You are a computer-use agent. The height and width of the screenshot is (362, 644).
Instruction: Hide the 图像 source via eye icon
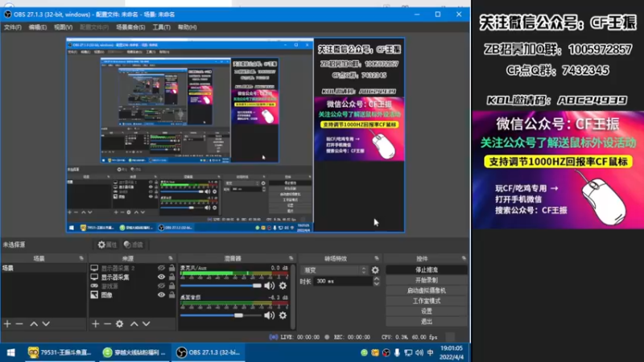(161, 294)
